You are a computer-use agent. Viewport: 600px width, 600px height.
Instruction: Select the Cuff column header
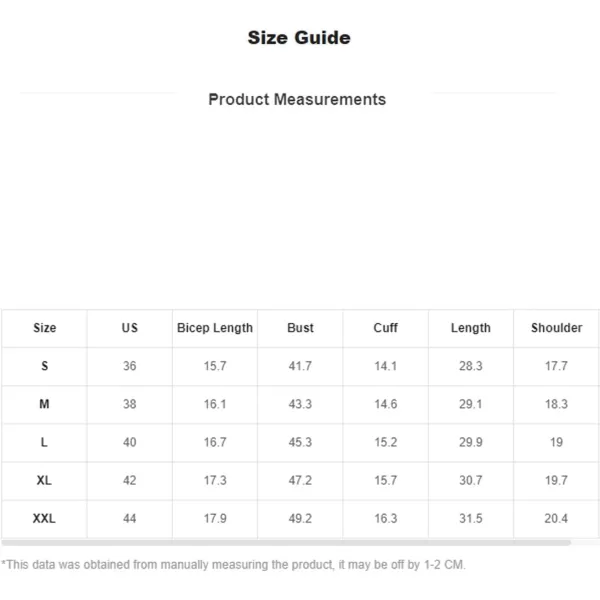385,328
